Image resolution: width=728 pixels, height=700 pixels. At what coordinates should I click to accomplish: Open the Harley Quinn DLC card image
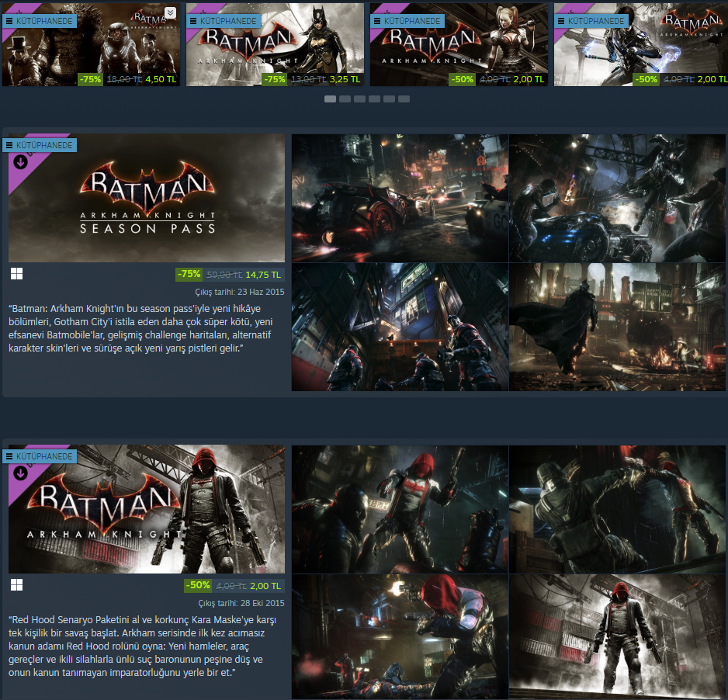click(459, 44)
